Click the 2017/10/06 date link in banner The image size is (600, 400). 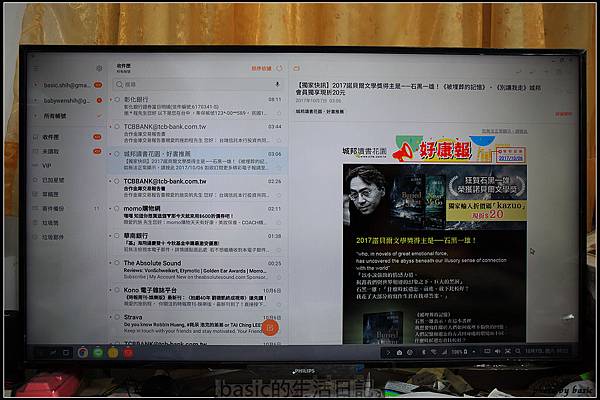click(x=510, y=158)
